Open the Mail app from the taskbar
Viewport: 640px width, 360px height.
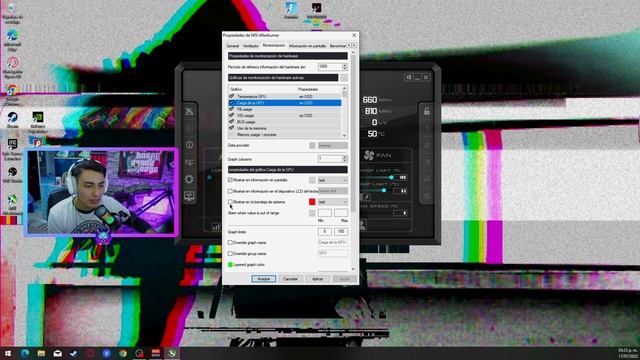pyautogui.click(x=58, y=353)
